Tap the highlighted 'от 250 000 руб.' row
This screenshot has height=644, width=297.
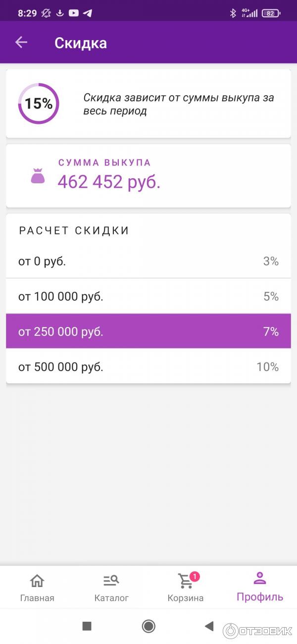[x=148, y=331]
